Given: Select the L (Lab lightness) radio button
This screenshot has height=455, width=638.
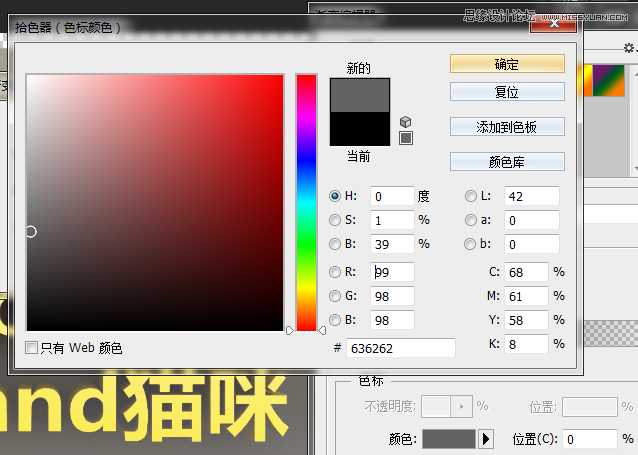Looking at the screenshot, I should 471,196.
